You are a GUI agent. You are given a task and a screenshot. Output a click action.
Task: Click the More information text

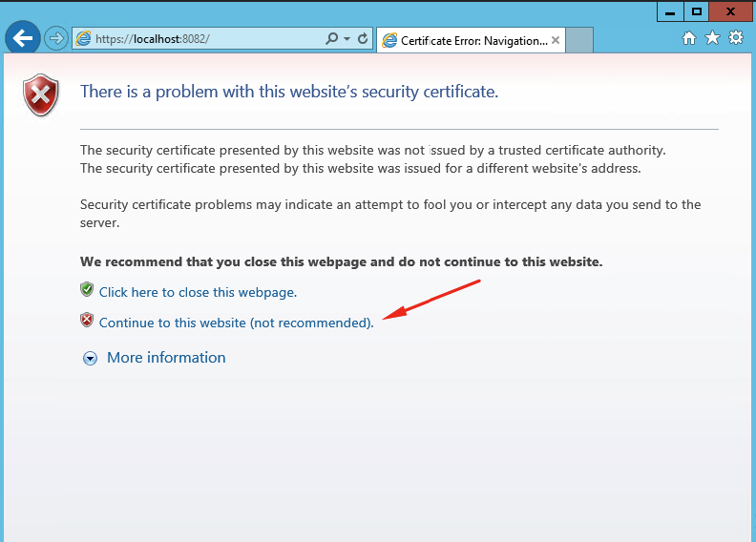tap(166, 358)
